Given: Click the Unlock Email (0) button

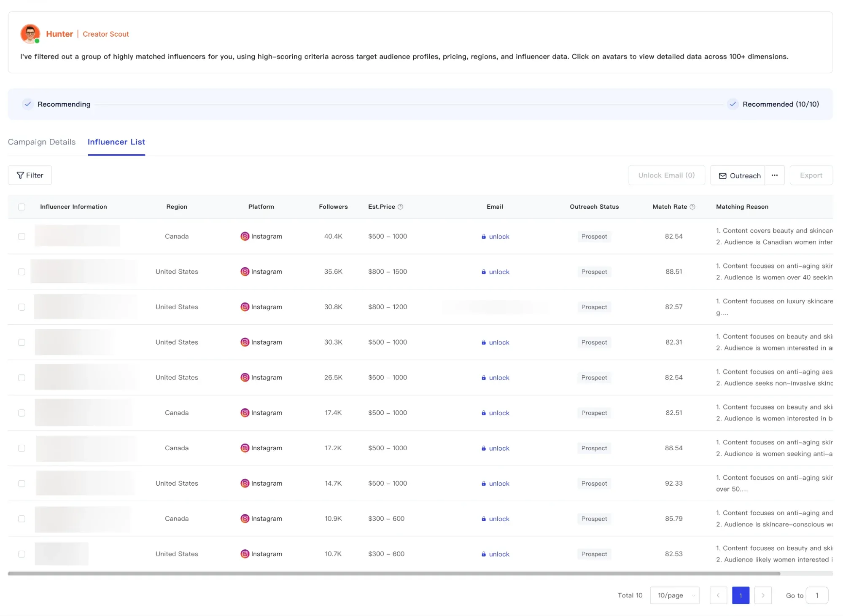Looking at the screenshot, I should click(x=666, y=175).
